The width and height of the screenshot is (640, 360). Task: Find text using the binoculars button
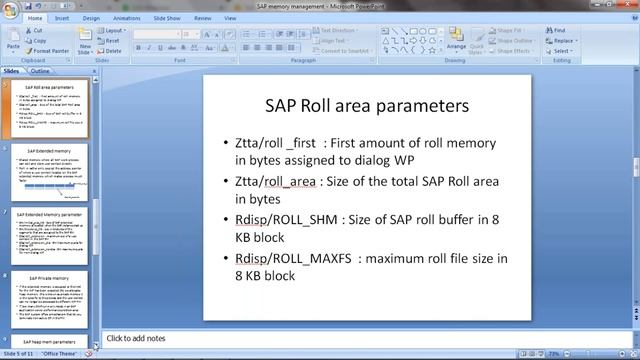point(556,30)
